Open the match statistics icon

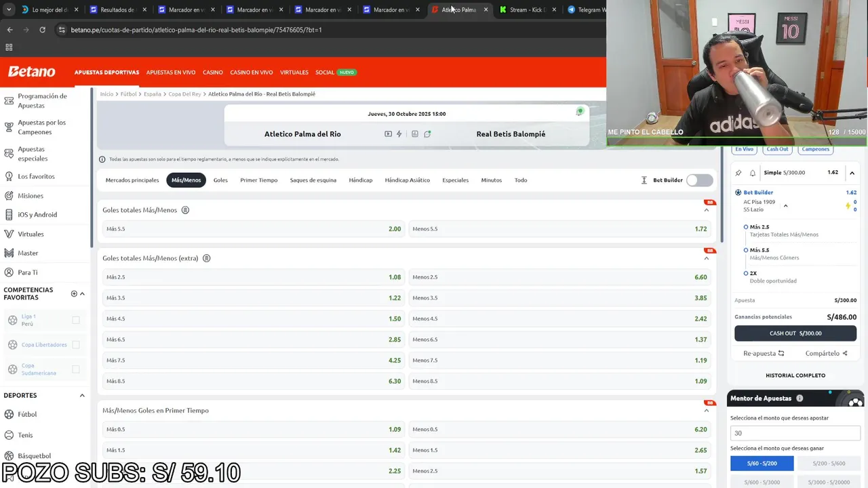[x=415, y=134]
